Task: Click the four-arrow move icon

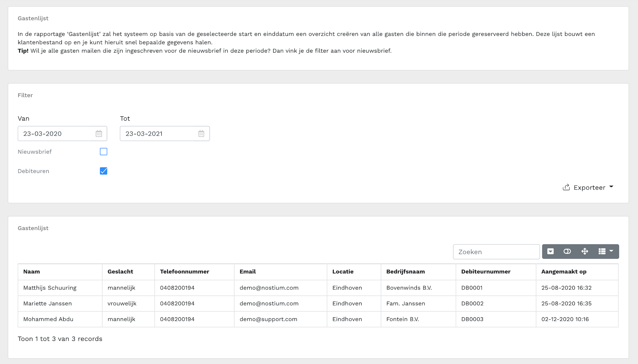Action: (585, 251)
